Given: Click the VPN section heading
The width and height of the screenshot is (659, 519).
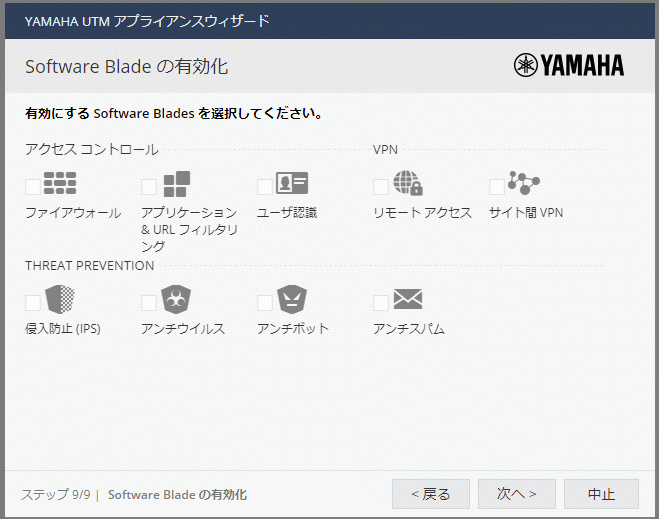Looking at the screenshot, I should (x=385, y=150).
